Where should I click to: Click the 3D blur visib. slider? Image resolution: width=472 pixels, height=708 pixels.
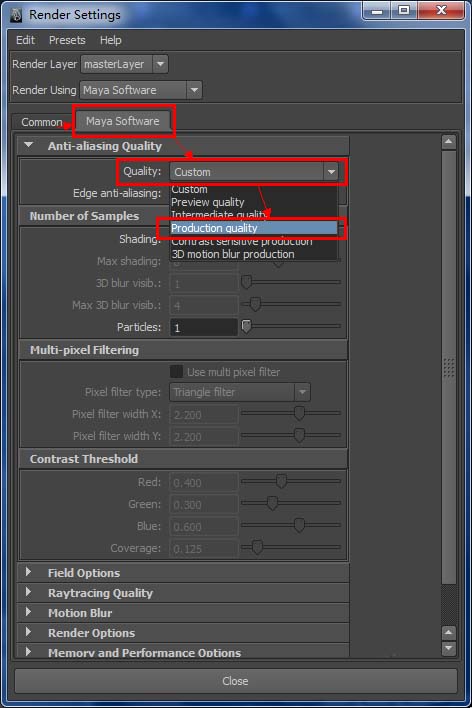(x=291, y=282)
